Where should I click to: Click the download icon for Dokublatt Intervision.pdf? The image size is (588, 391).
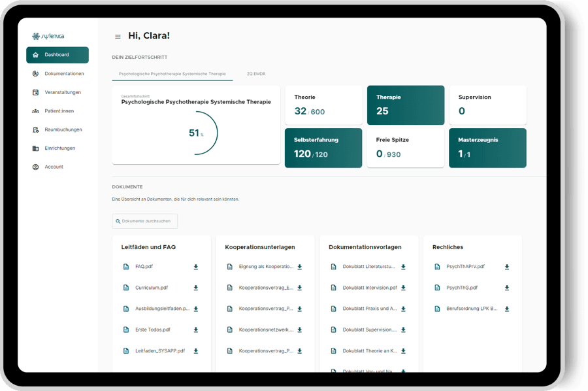point(403,288)
